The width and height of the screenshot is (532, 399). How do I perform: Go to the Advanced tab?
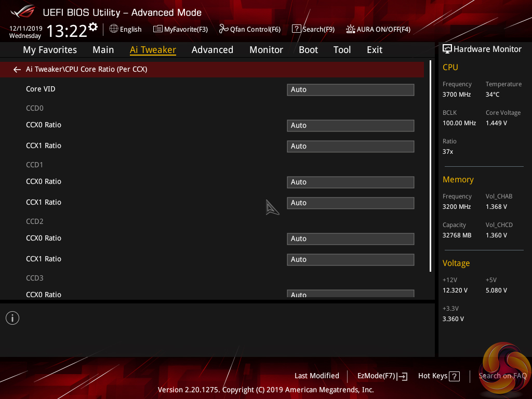[x=212, y=50]
